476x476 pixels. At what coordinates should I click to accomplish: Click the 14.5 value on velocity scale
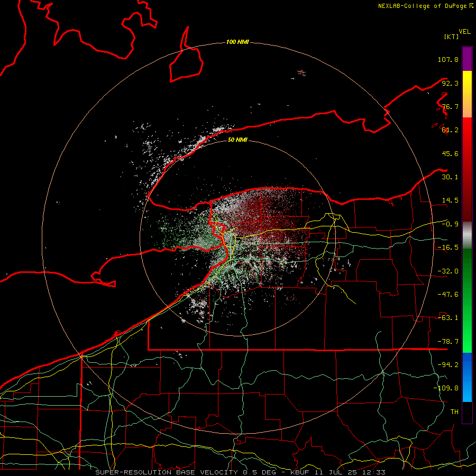pyautogui.click(x=450, y=200)
